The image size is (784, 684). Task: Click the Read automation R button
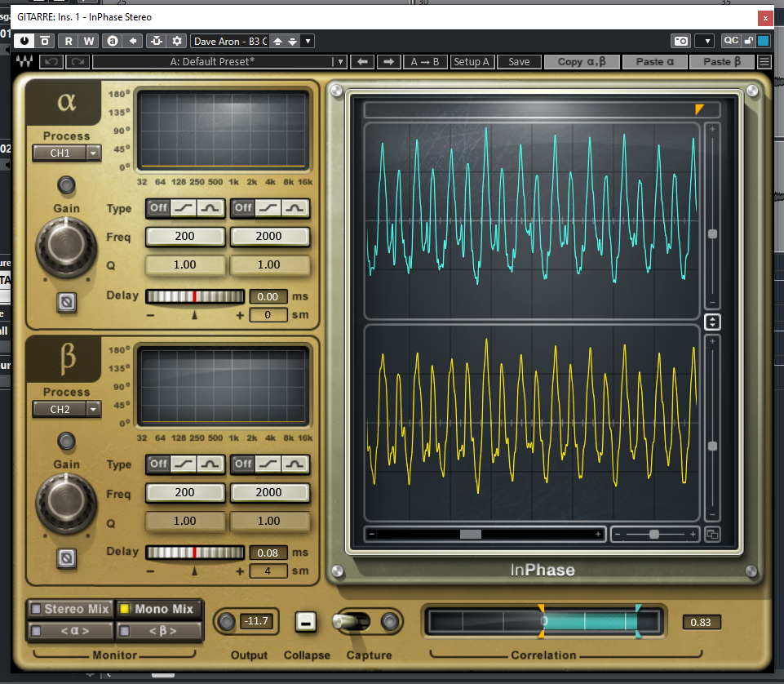69,41
